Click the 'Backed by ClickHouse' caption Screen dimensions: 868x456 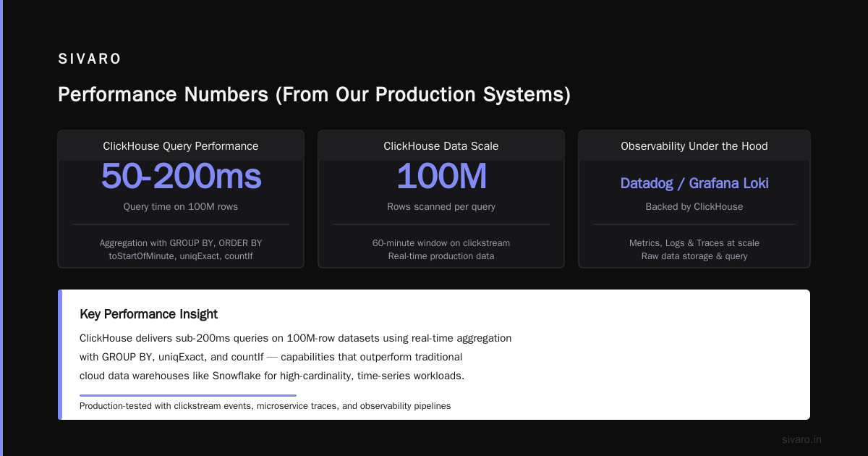pos(694,207)
